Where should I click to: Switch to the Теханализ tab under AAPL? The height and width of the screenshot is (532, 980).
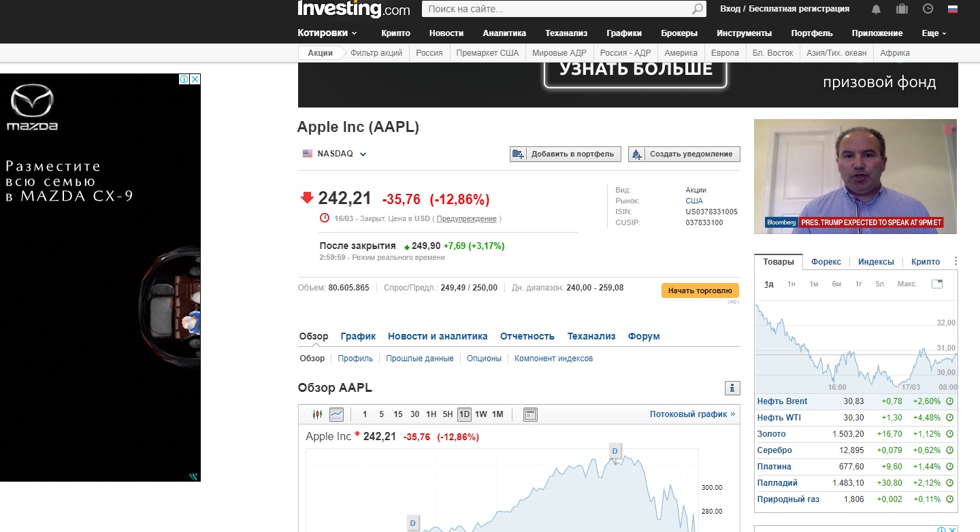(591, 336)
